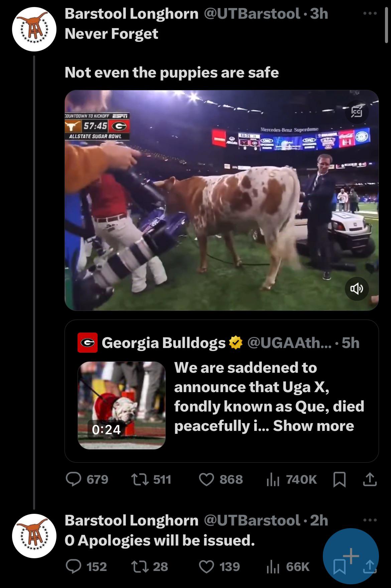Viewport: 391px width, 588px height.
Task: Open @UTBarstool handle on first tweet
Action: (252, 14)
